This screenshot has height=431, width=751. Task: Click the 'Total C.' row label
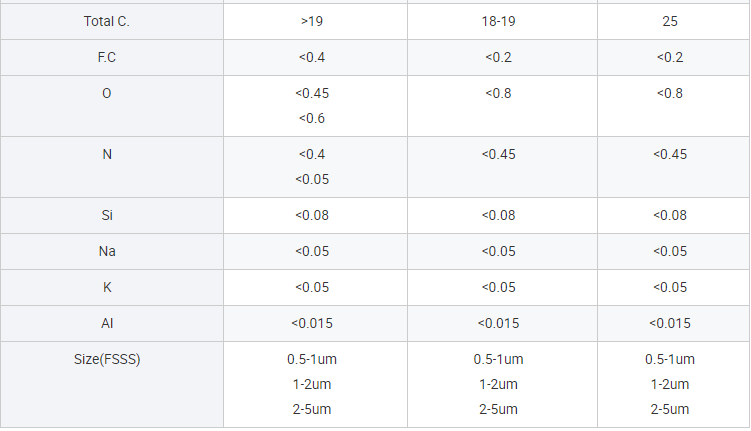tap(106, 21)
